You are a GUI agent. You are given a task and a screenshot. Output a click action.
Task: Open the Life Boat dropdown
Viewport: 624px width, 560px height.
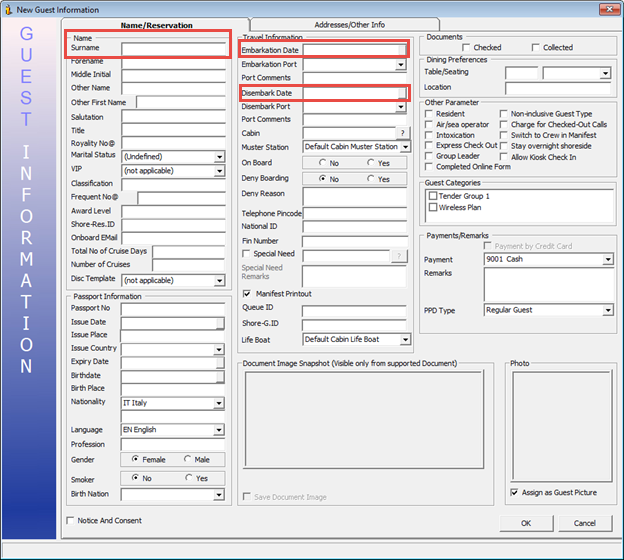(x=406, y=340)
